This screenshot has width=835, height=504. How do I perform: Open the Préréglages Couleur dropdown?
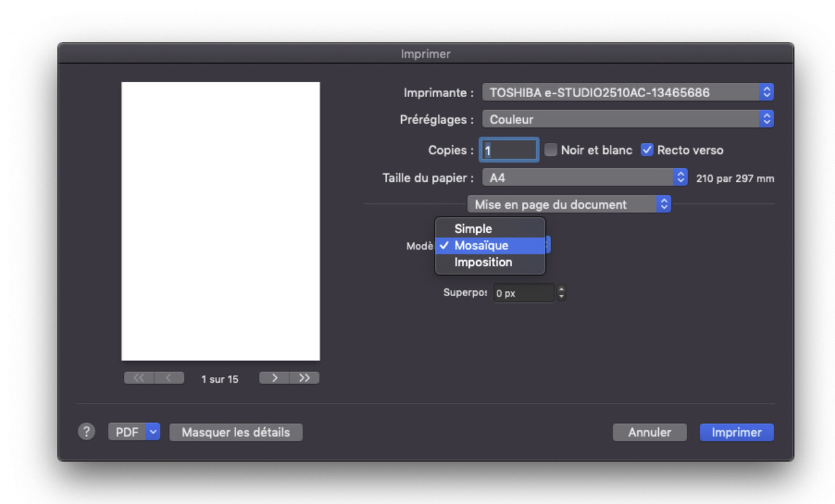coord(628,119)
